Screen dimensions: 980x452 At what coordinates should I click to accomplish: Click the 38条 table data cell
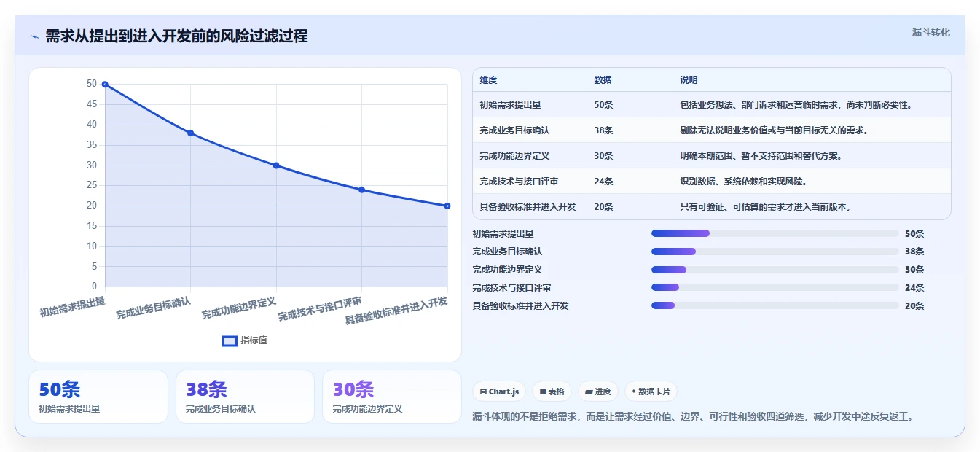(x=603, y=130)
